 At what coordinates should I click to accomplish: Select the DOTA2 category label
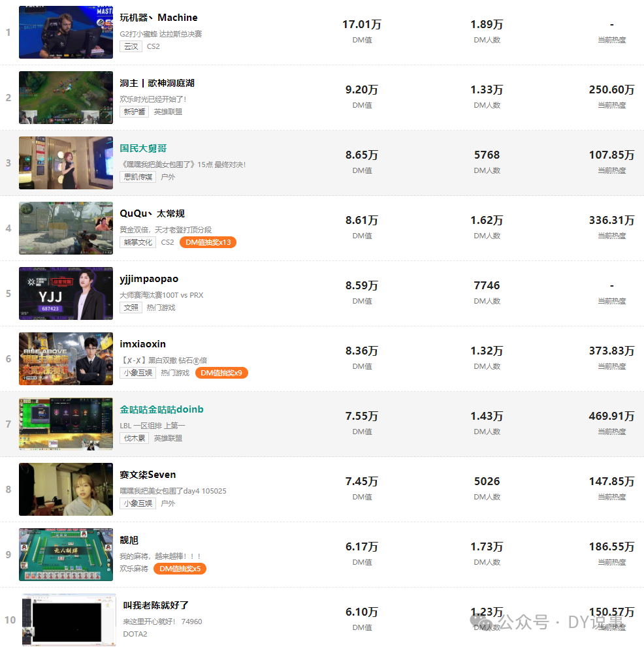[x=135, y=634]
